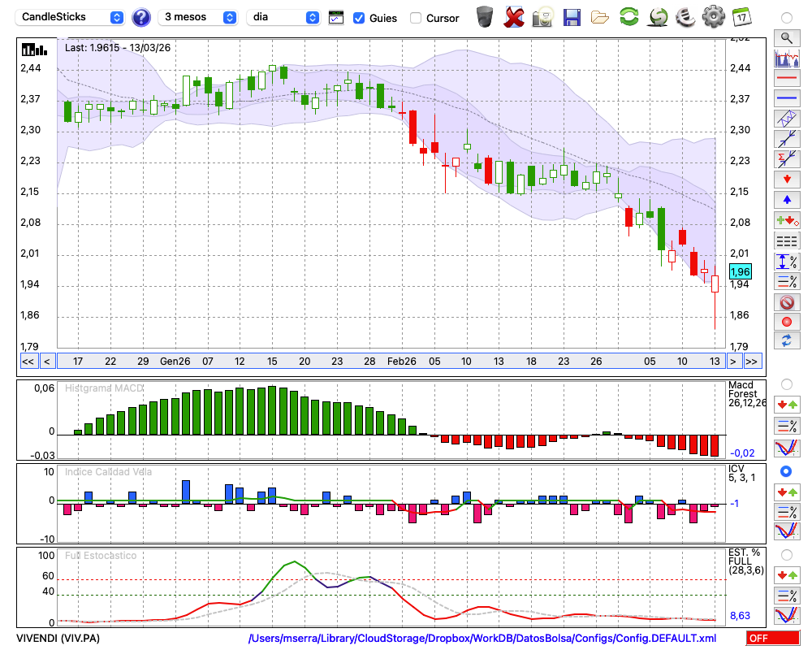Open the dia interval dropdown
This screenshot has width=812, height=650.
[x=283, y=17]
